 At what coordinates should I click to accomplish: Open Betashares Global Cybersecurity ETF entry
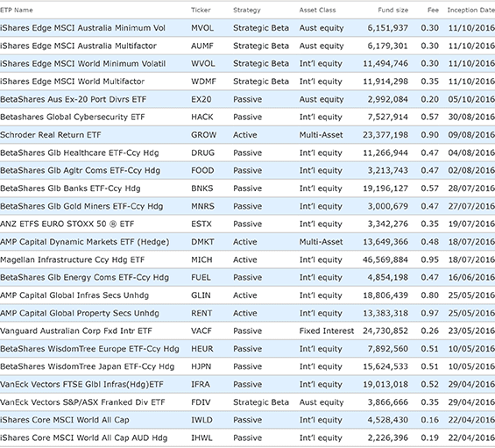click(73, 117)
